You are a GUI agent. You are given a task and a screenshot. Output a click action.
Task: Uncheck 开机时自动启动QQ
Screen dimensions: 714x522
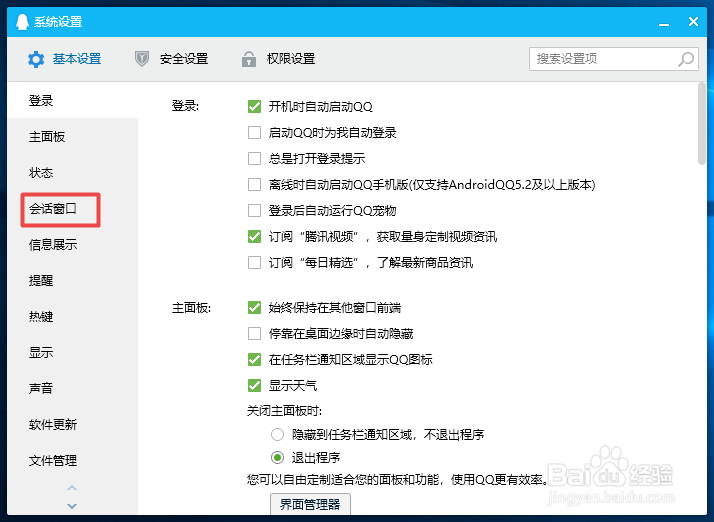[255, 107]
